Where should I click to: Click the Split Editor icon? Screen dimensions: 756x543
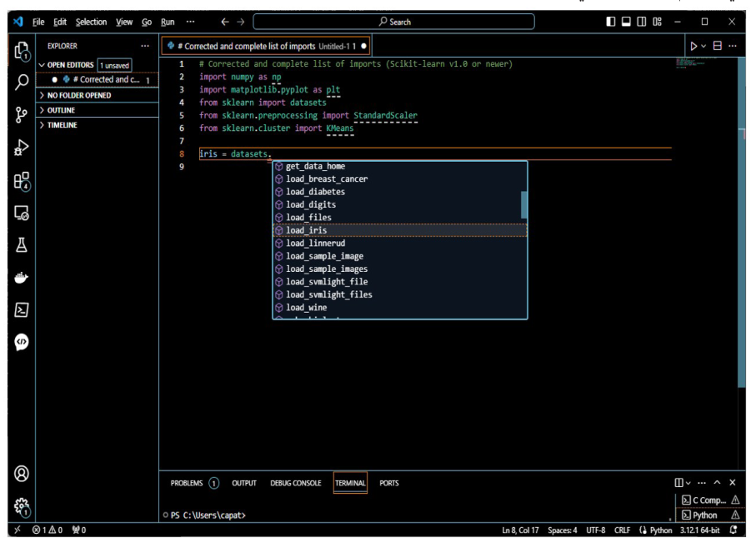[718, 45]
